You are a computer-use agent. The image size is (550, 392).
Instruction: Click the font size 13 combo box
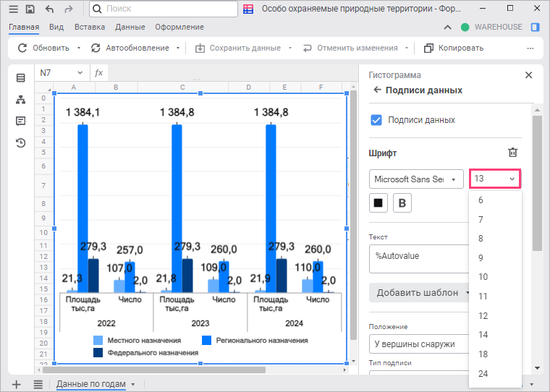(x=495, y=179)
